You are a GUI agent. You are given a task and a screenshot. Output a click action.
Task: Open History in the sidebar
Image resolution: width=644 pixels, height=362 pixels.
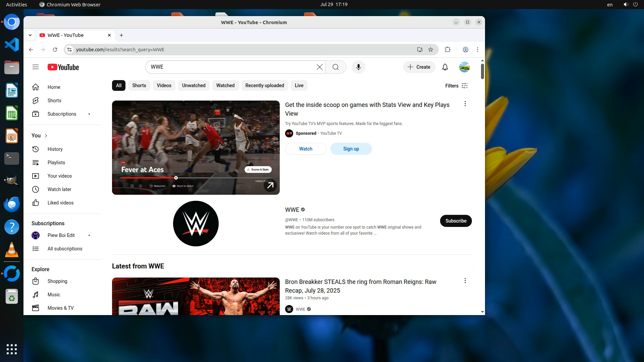click(55, 149)
